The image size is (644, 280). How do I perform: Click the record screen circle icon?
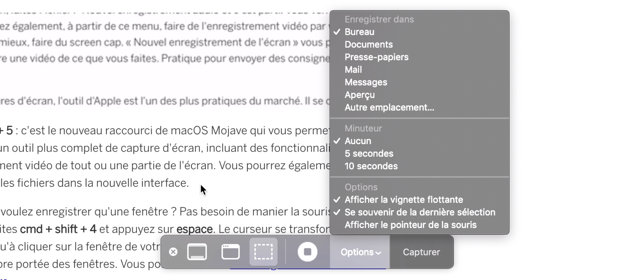pyautogui.click(x=307, y=252)
